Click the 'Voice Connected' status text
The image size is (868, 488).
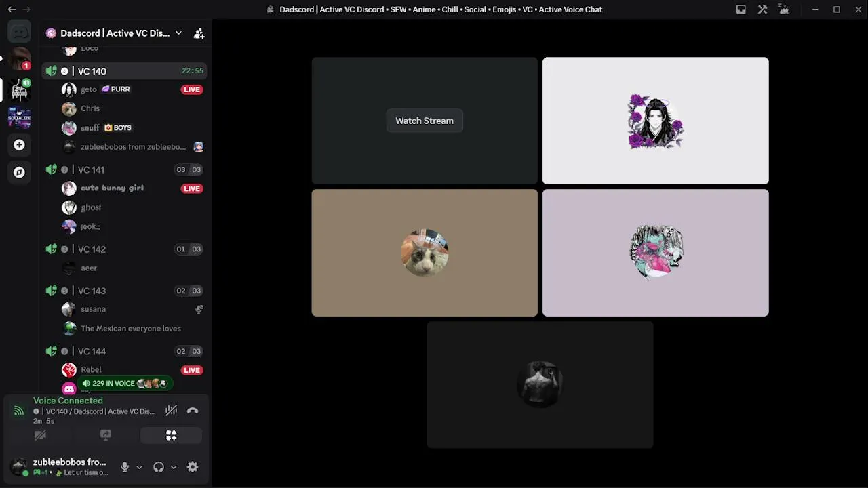pyautogui.click(x=68, y=401)
